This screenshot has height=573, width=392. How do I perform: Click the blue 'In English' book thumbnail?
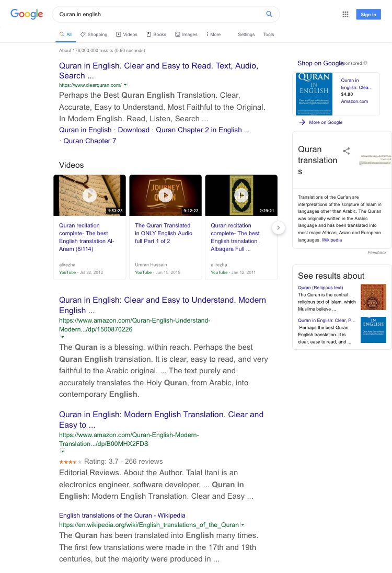coord(373,329)
